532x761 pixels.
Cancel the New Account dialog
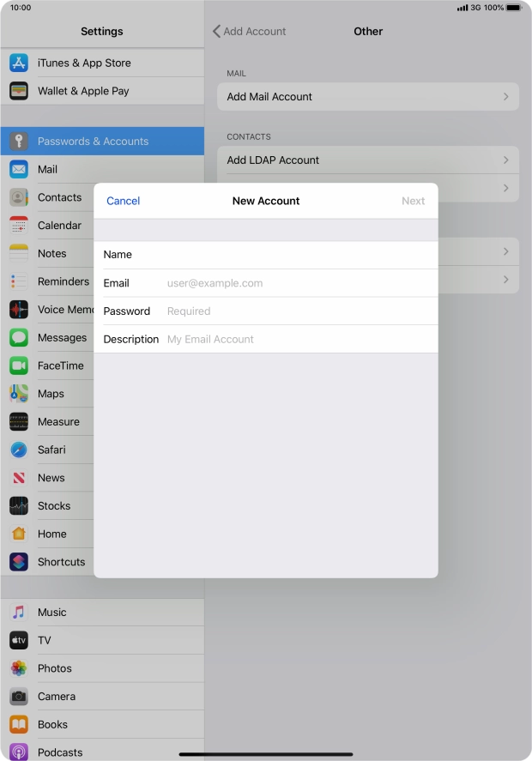(123, 201)
